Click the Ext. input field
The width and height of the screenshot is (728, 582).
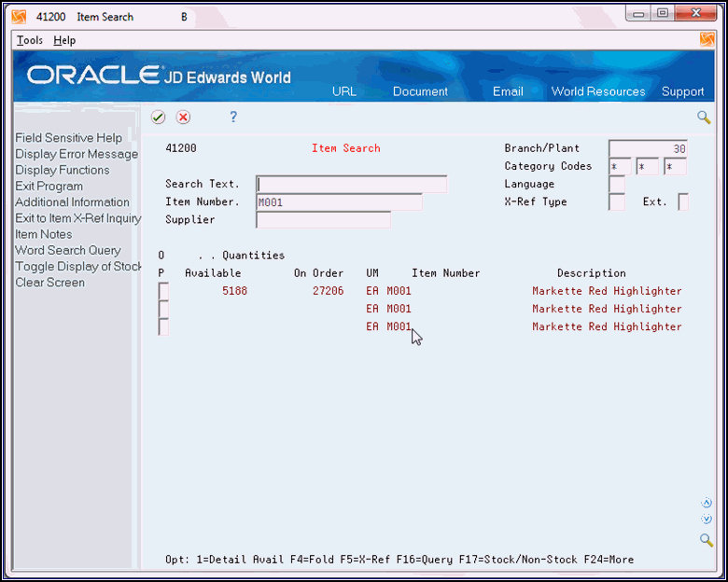click(x=683, y=201)
